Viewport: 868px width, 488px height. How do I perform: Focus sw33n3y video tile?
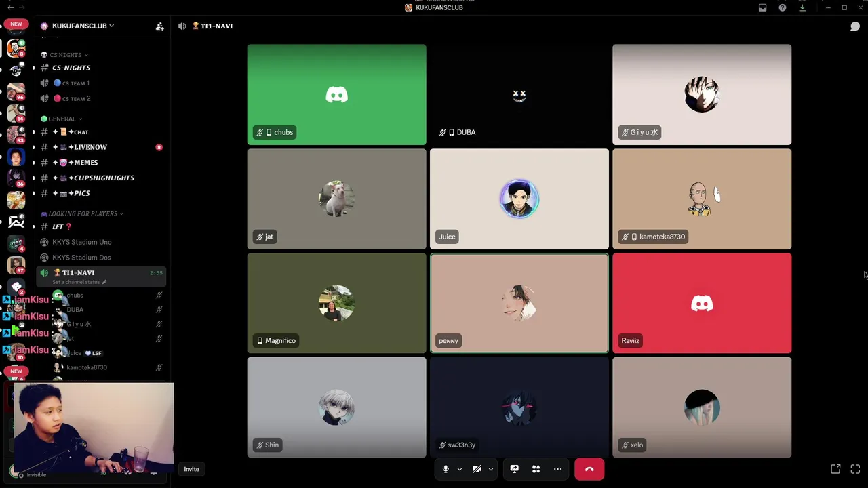tap(519, 407)
